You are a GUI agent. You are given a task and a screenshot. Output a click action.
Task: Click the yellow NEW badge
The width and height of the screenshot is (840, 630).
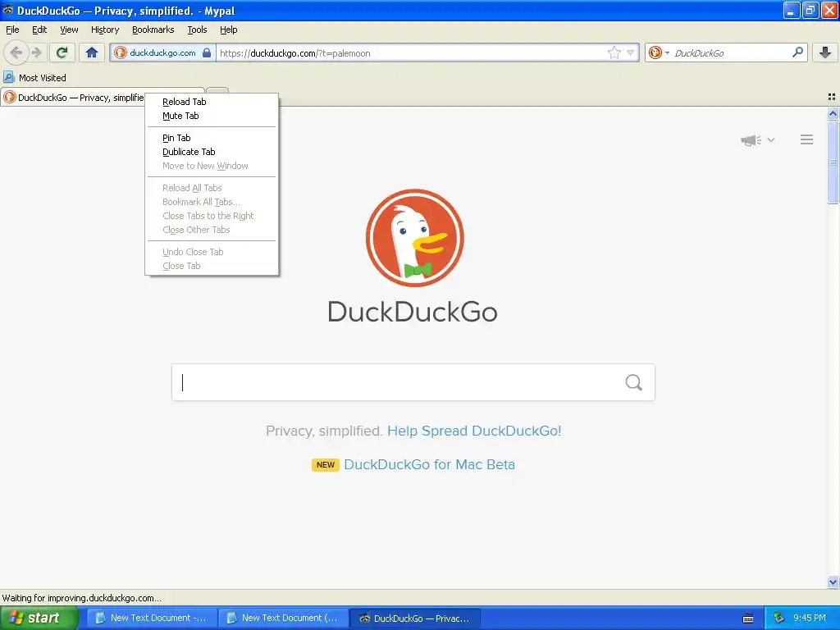click(325, 464)
